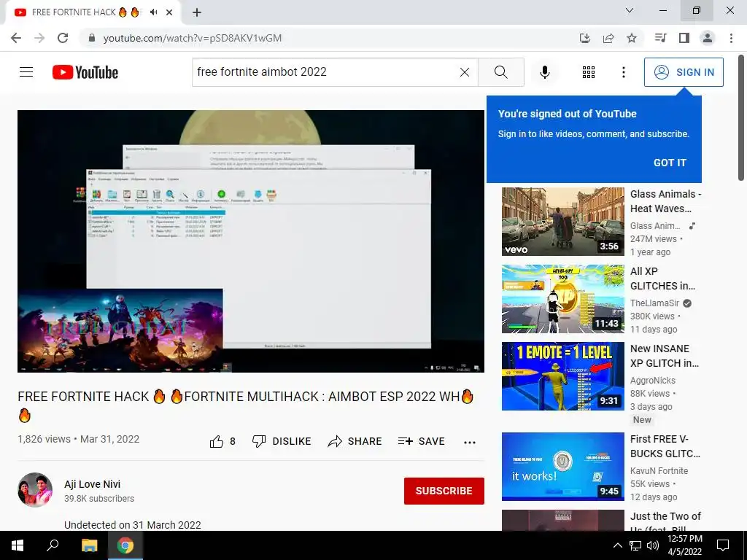Go back with browser back arrow
The width and height of the screenshot is (747, 560).
(x=16, y=38)
